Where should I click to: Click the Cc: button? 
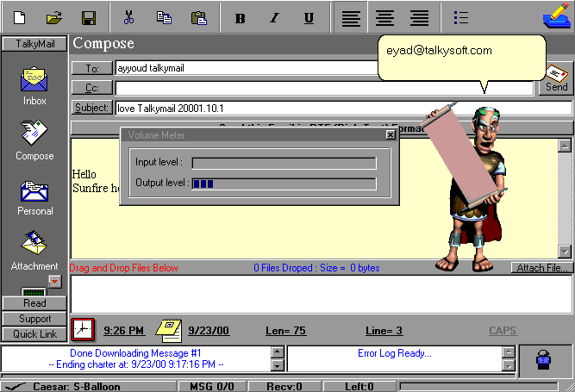click(92, 88)
